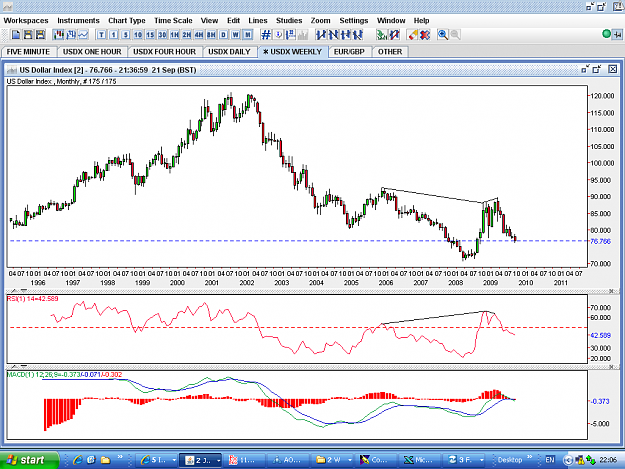Toggle the grid hash icon
The width and height of the screenshot is (625, 469).
[x=265, y=35]
